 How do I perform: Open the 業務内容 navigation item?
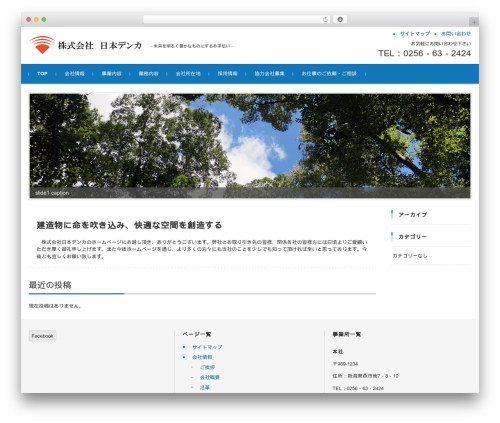(x=149, y=73)
